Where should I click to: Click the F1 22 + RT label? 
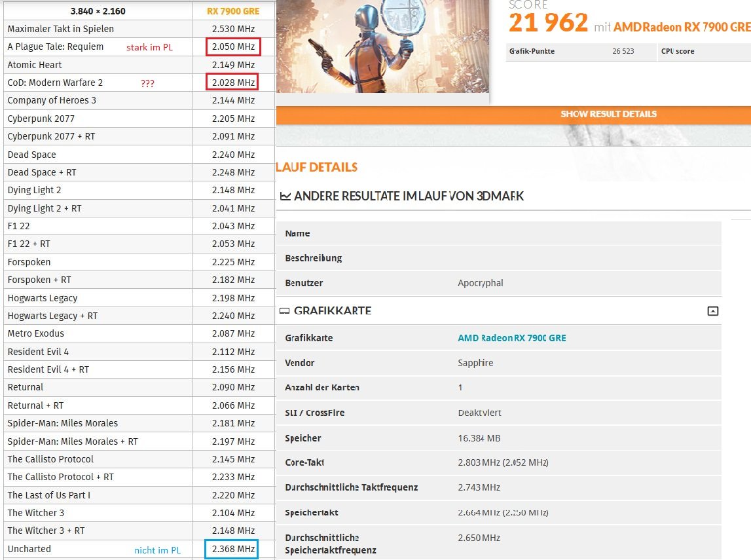pos(29,244)
